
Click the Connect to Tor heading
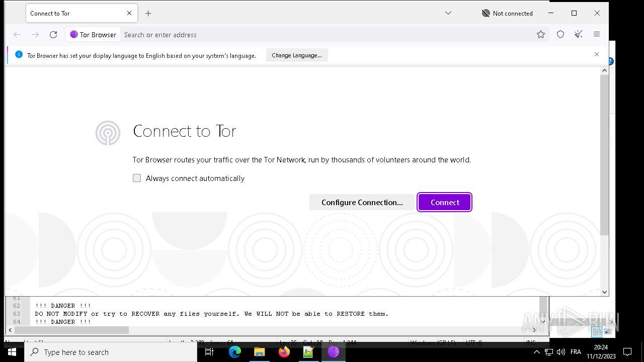pos(184,131)
